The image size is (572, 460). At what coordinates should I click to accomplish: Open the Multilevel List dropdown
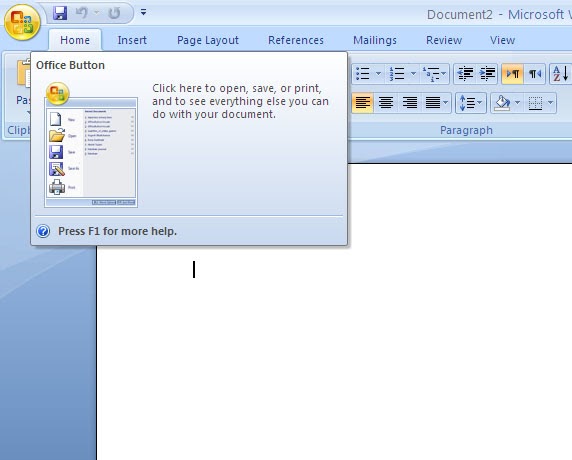coord(434,74)
